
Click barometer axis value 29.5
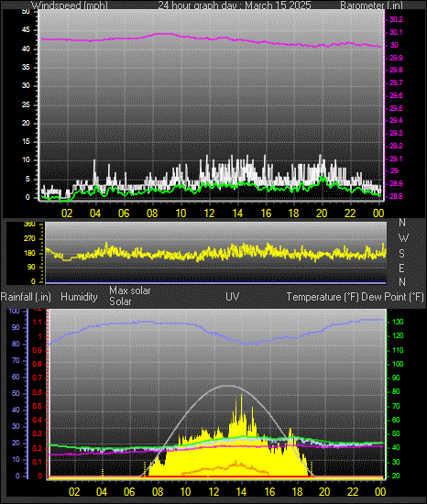396,108
